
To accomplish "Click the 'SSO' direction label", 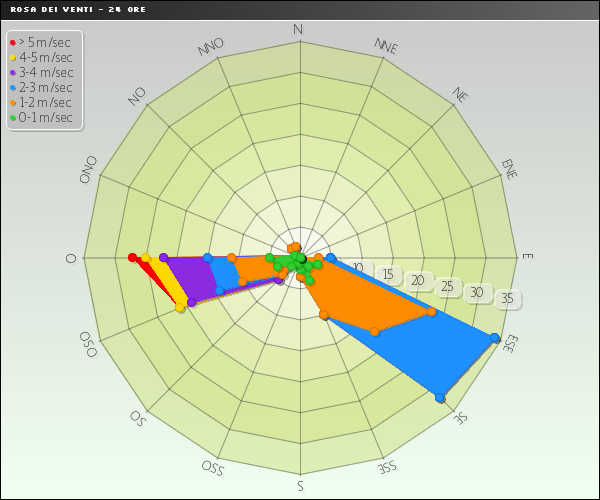I will [x=211, y=468].
